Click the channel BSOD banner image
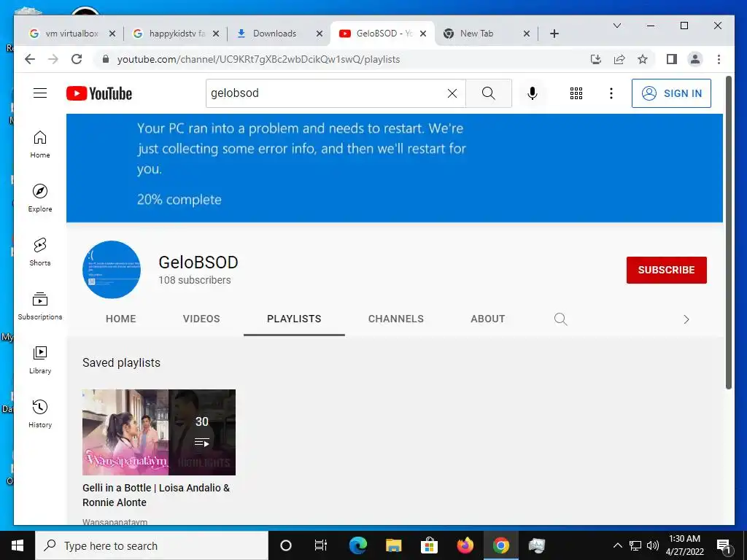Viewport: 747px width, 560px height. 395,168
